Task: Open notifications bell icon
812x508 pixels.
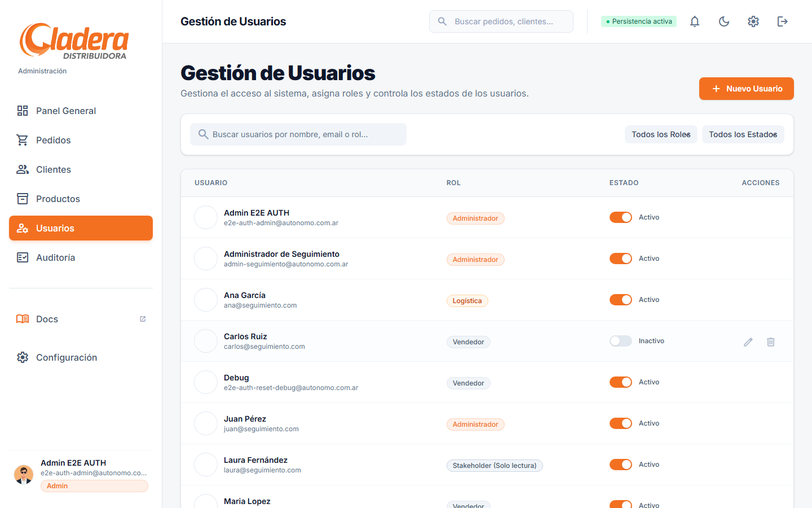Action: pos(695,21)
